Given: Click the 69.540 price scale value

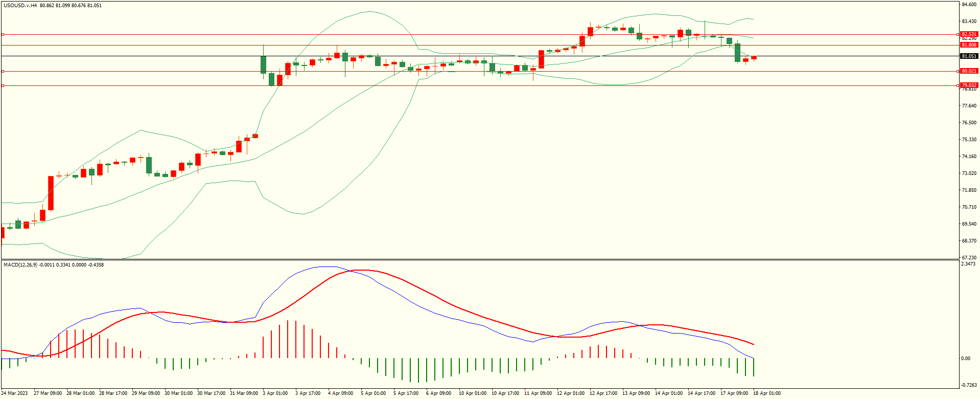Looking at the screenshot, I should point(969,224).
